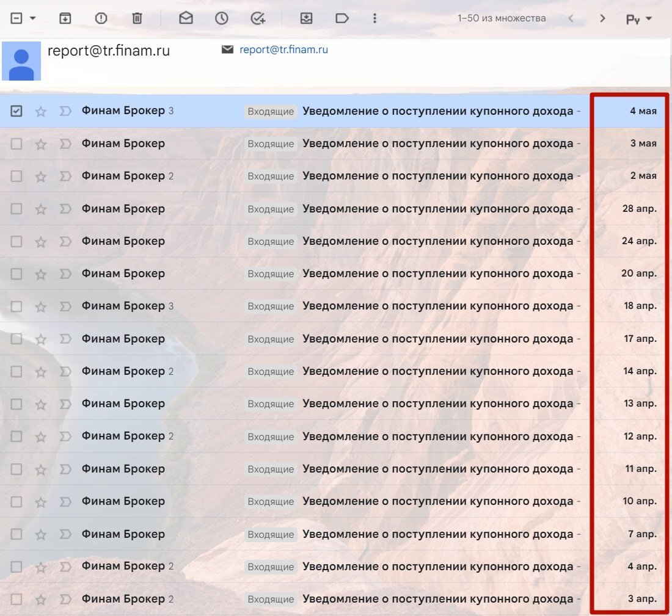672x616 pixels.
Task: Star the 28 апр. email
Action: coord(41,209)
